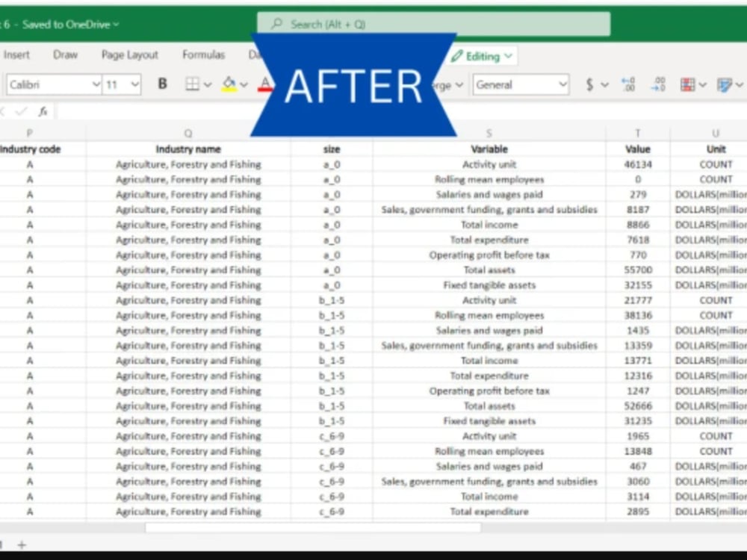Toggle bold formatting

162,84
